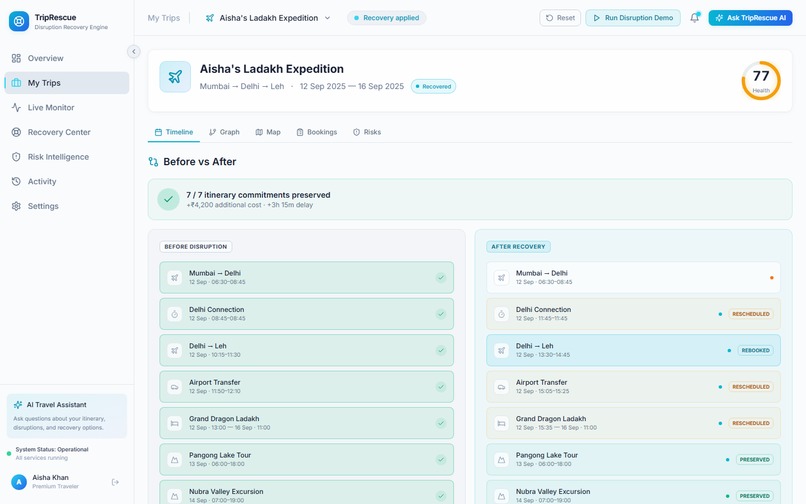Click the check mark on before Airport Transfer
806x504 pixels.
[441, 387]
